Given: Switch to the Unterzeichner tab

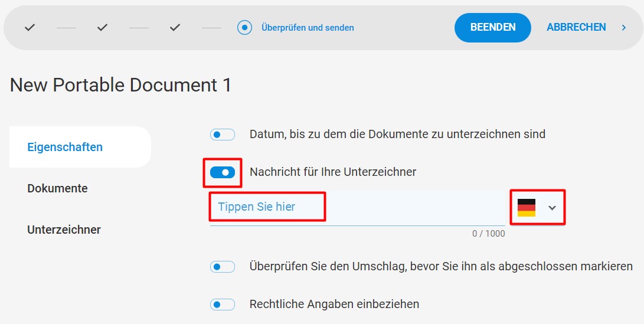Looking at the screenshot, I should coord(64,230).
